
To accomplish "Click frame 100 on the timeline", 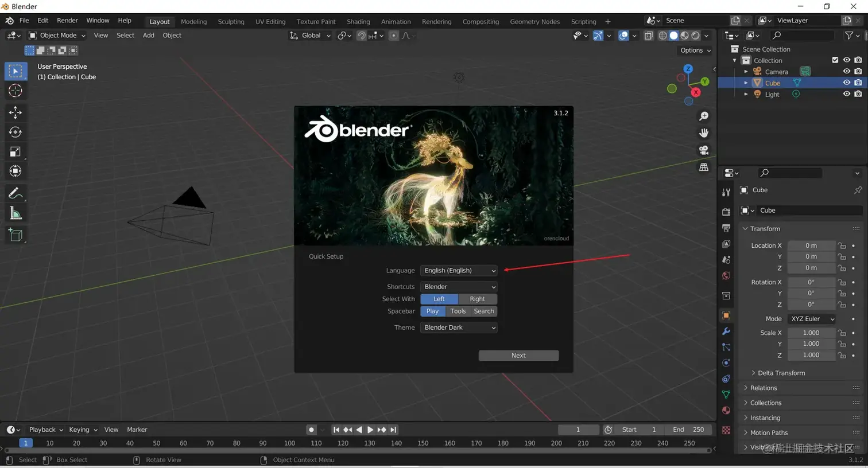I will [x=289, y=443].
